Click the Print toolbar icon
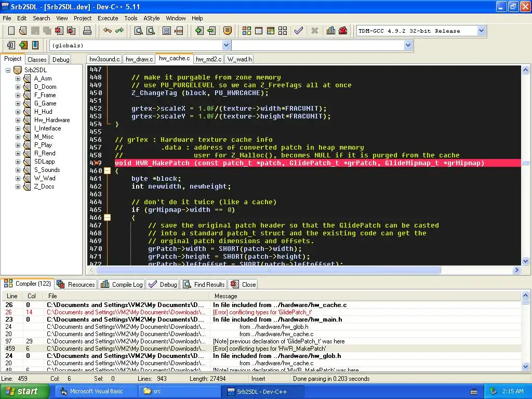 [x=87, y=31]
